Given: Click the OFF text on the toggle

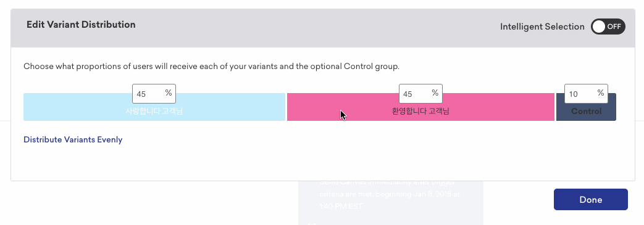Looking at the screenshot, I should point(614,27).
